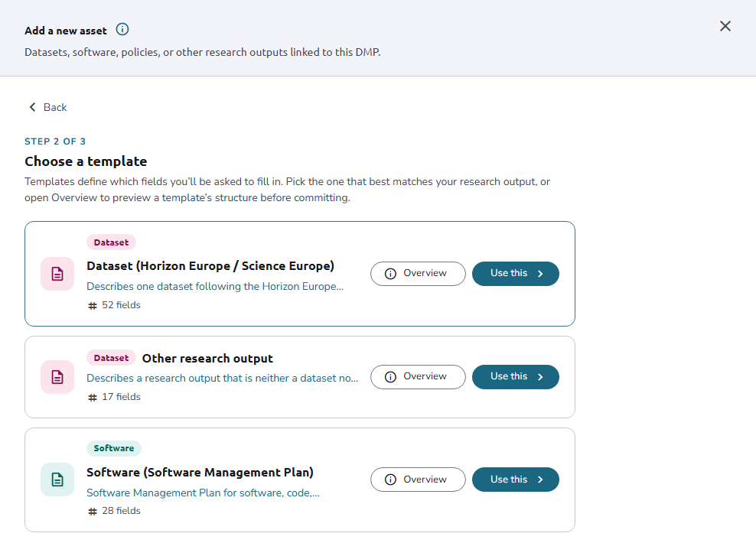Click the '17 fields' count text

[121, 396]
